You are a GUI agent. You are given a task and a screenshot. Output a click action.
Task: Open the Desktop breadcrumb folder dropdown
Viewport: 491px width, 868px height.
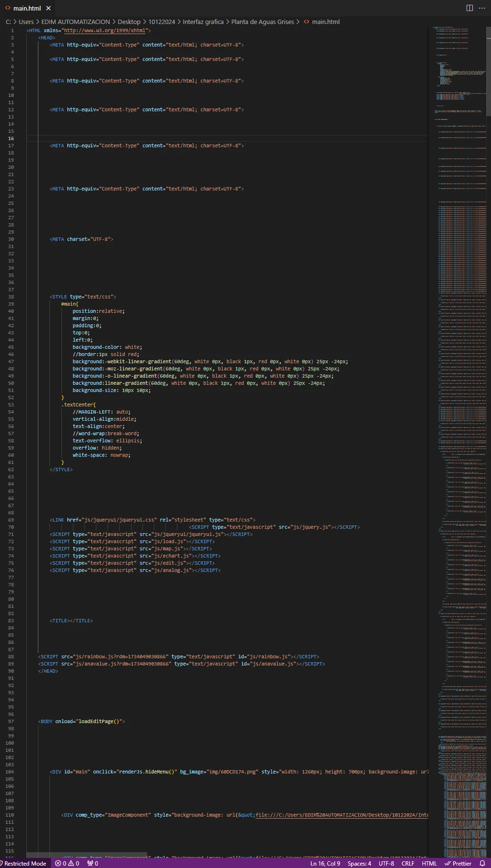(129, 22)
